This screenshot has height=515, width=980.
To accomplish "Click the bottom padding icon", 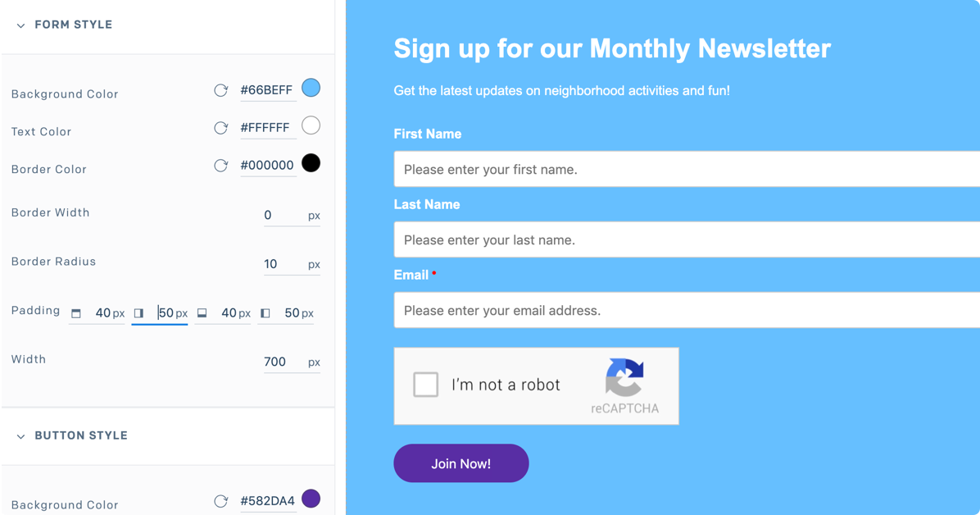I will pos(202,313).
